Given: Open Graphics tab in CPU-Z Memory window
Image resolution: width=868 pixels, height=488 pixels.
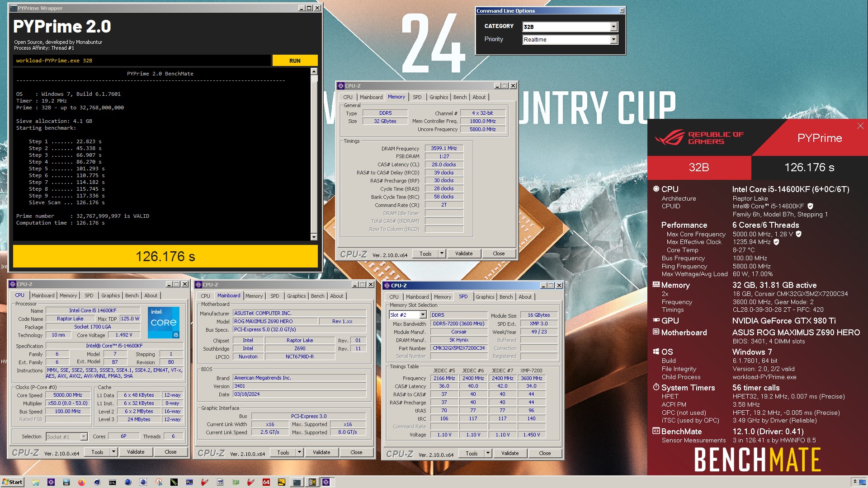Looking at the screenshot, I should tap(439, 97).
